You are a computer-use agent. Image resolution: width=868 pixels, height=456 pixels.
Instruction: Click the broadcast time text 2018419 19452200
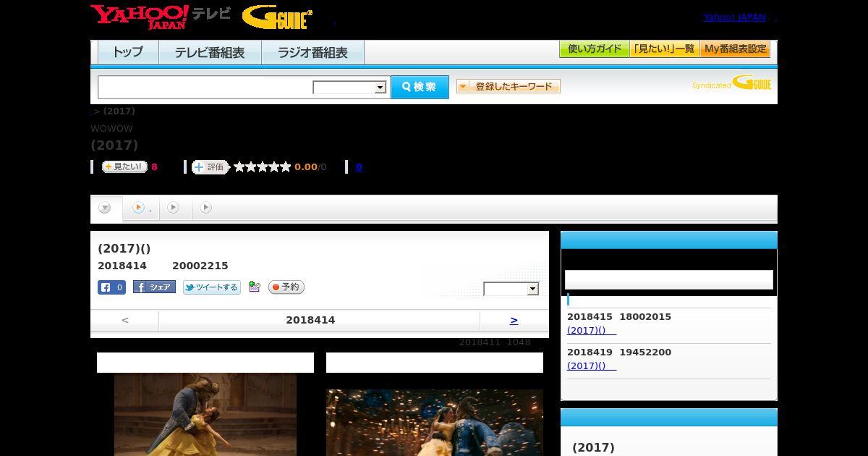619,352
